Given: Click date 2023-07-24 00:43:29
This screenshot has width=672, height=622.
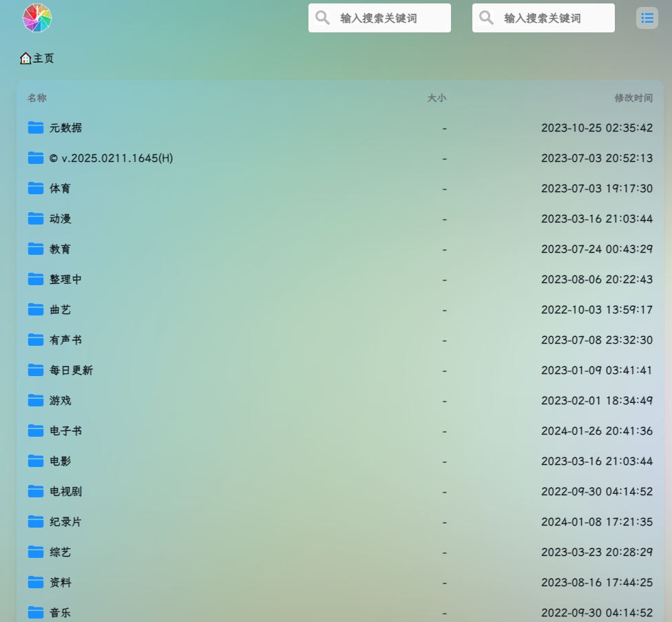Looking at the screenshot, I should (597, 249).
